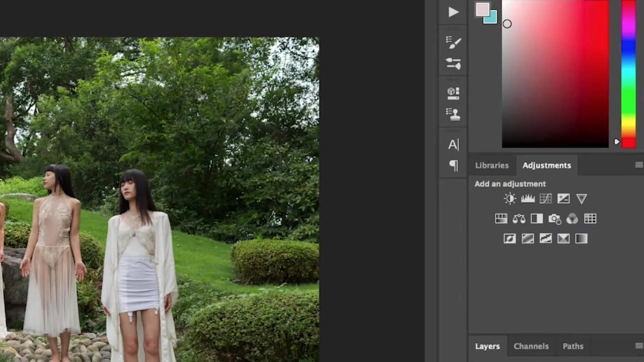Click the hue slider arrow handle
The height and width of the screenshot is (362, 644).
[x=617, y=142]
